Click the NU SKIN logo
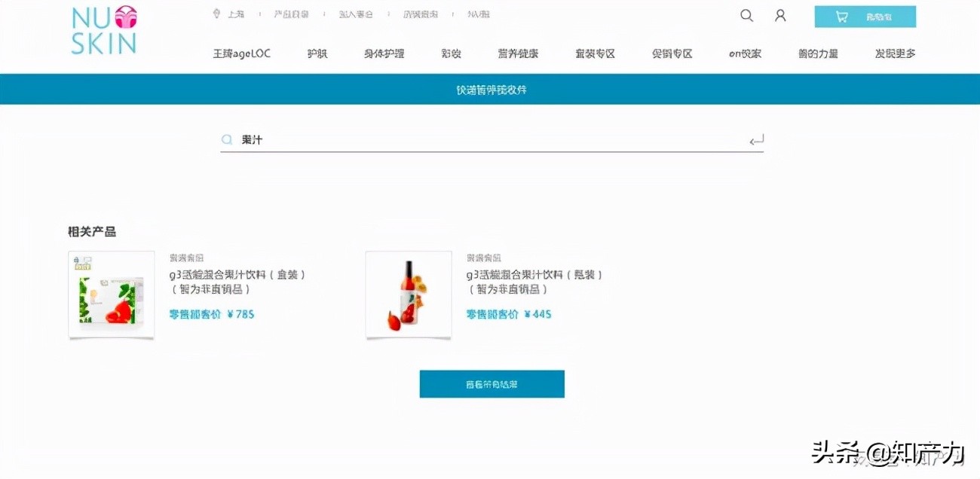This screenshot has height=479, width=980. [x=103, y=30]
